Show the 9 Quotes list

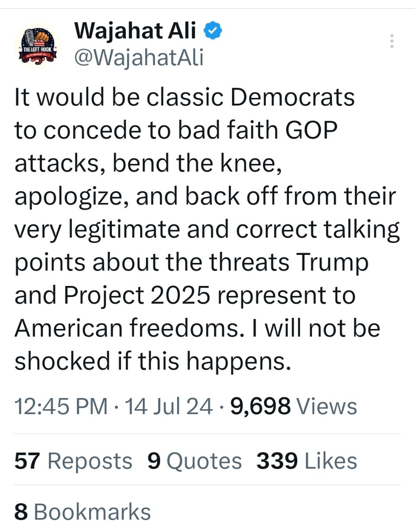point(194,461)
